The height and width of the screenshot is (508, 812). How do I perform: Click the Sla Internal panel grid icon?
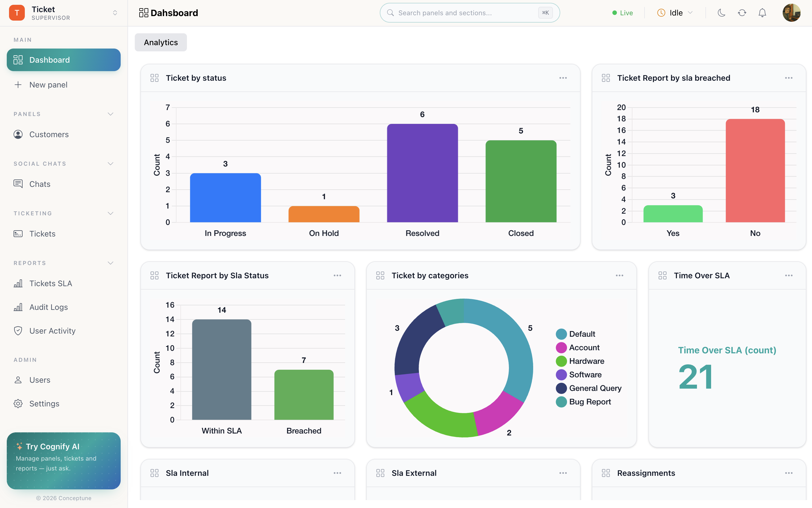coord(154,473)
